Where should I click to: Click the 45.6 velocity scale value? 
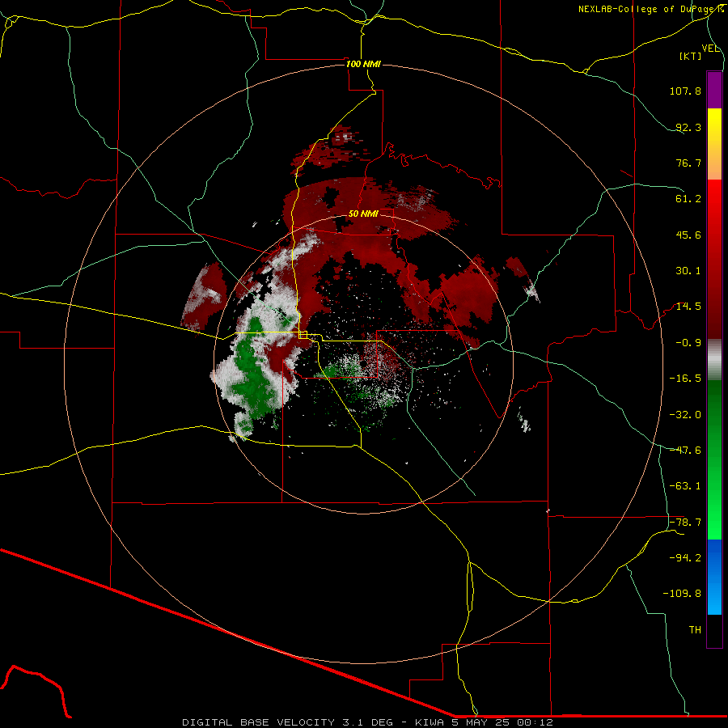click(x=688, y=235)
